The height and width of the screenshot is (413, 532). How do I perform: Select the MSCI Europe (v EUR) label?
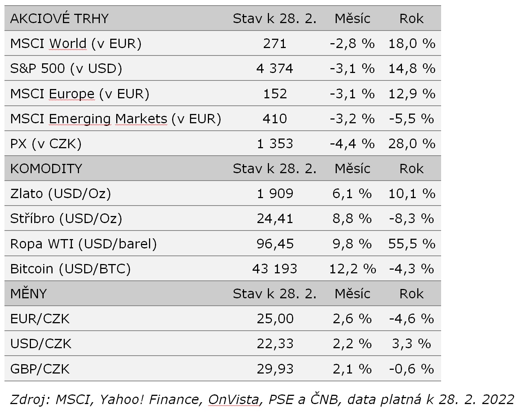pyautogui.click(x=79, y=93)
